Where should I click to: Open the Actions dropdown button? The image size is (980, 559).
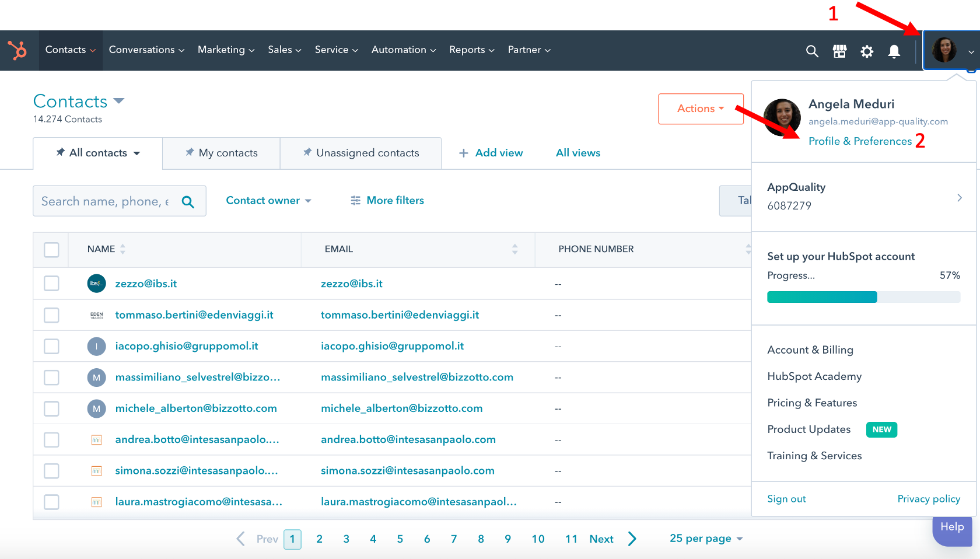pos(701,109)
